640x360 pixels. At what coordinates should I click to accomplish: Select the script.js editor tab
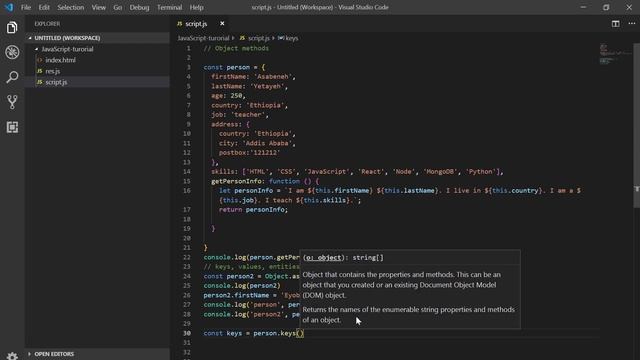tap(201, 24)
